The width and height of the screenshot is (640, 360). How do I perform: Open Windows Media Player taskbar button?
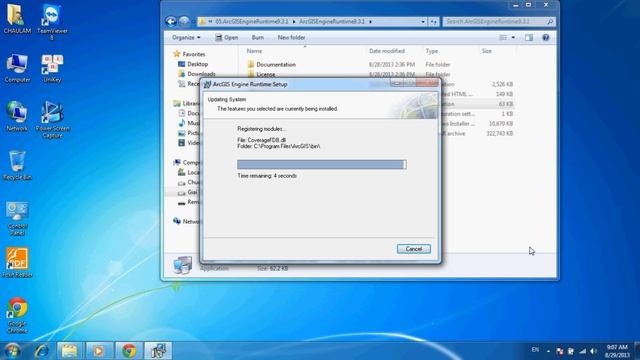tap(98, 351)
